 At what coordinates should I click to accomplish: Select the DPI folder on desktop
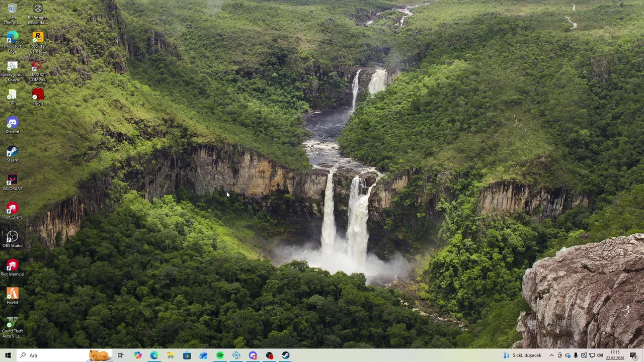coord(12,97)
